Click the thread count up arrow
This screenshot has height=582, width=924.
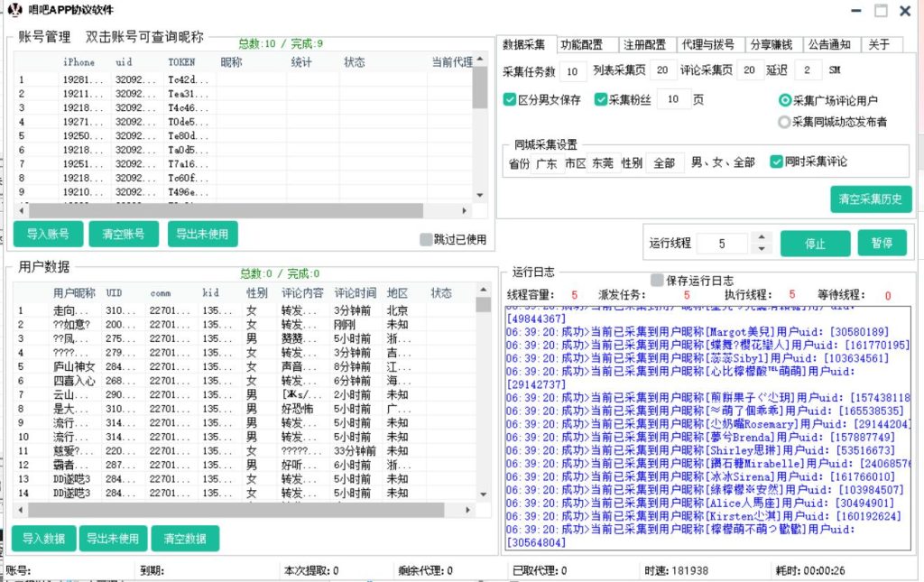click(762, 238)
